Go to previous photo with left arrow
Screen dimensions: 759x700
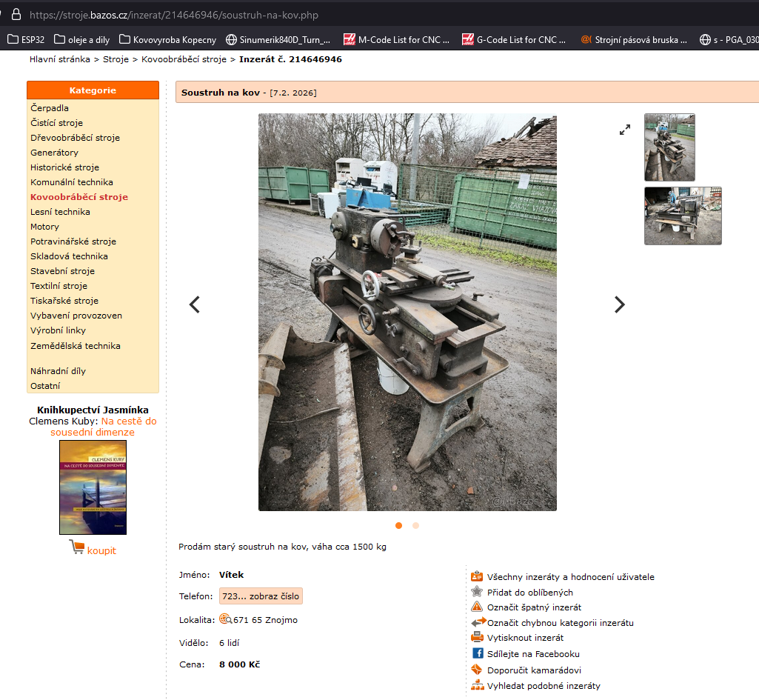tap(195, 304)
